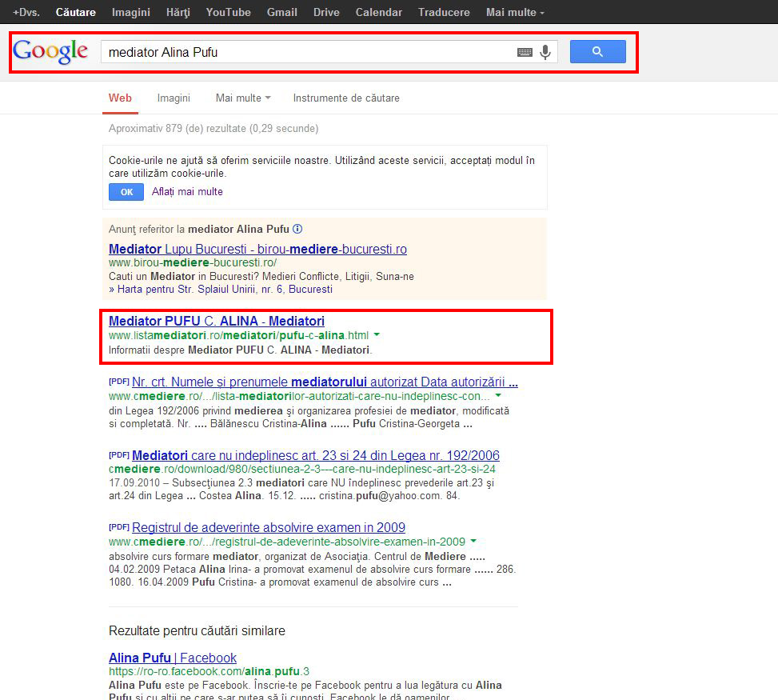The height and width of the screenshot is (700, 778).
Task: Select the Web results tab
Action: click(120, 98)
